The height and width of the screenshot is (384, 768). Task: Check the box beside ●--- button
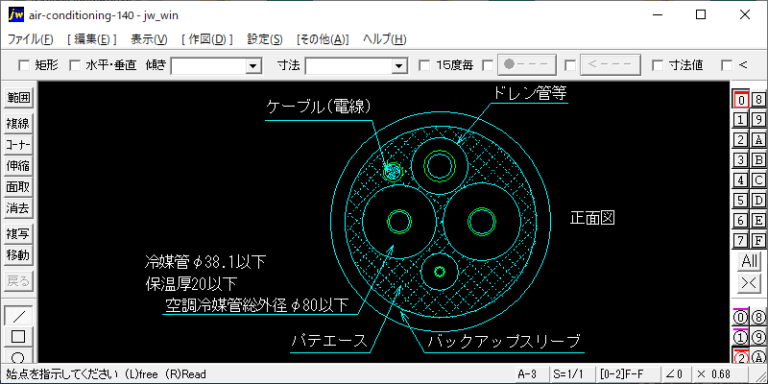point(488,65)
